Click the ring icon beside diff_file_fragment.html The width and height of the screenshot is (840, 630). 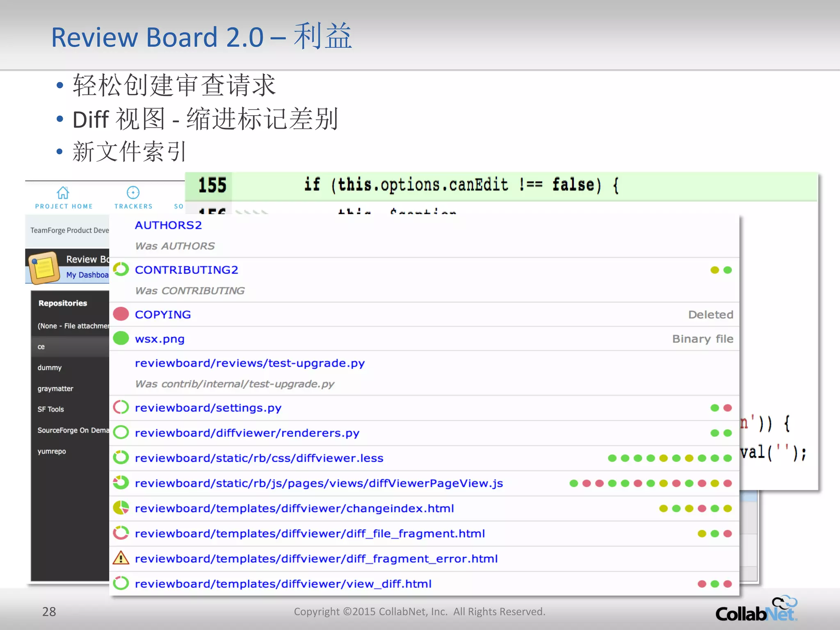coord(121,533)
